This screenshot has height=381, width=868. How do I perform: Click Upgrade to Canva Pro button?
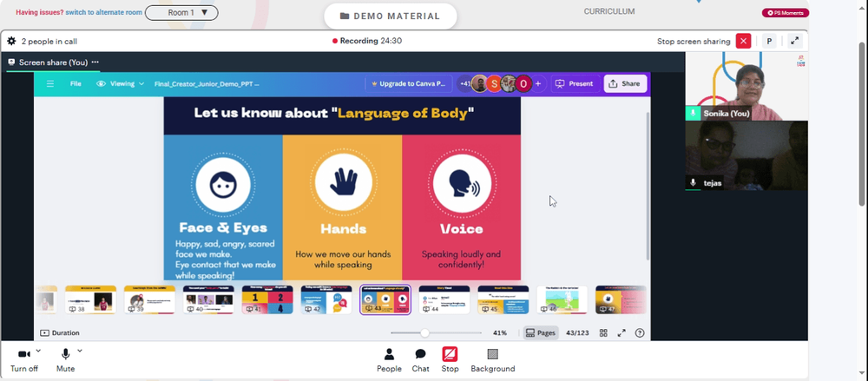point(409,83)
